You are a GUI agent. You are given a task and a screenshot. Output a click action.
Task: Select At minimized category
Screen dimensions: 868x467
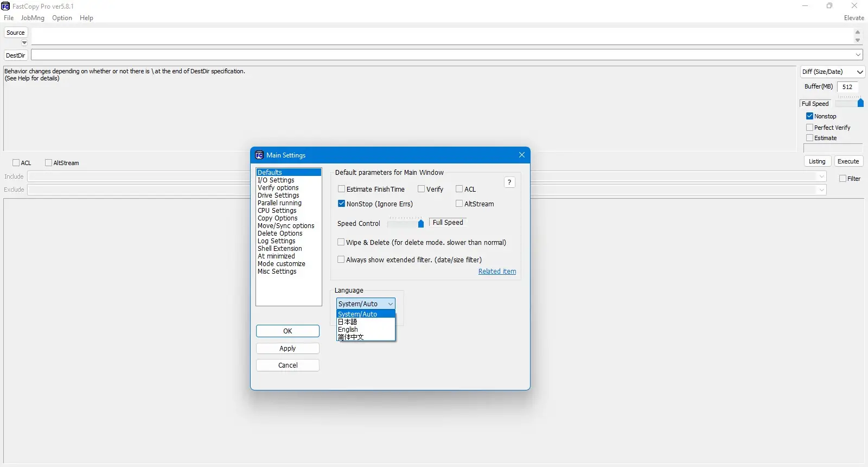[289, 256]
